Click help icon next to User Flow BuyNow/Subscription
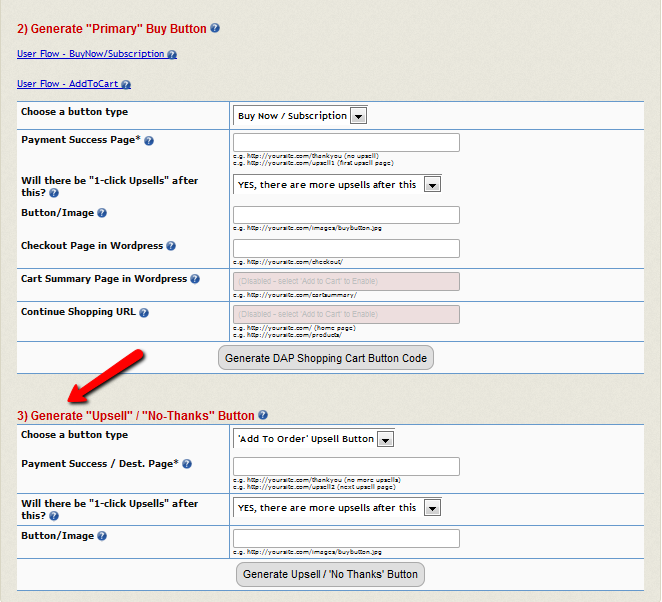This screenshot has height=602, width=662. click(x=172, y=55)
